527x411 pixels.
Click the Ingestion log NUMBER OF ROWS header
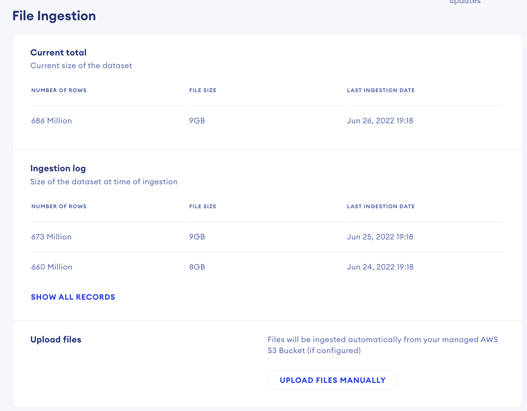pyautogui.click(x=59, y=206)
